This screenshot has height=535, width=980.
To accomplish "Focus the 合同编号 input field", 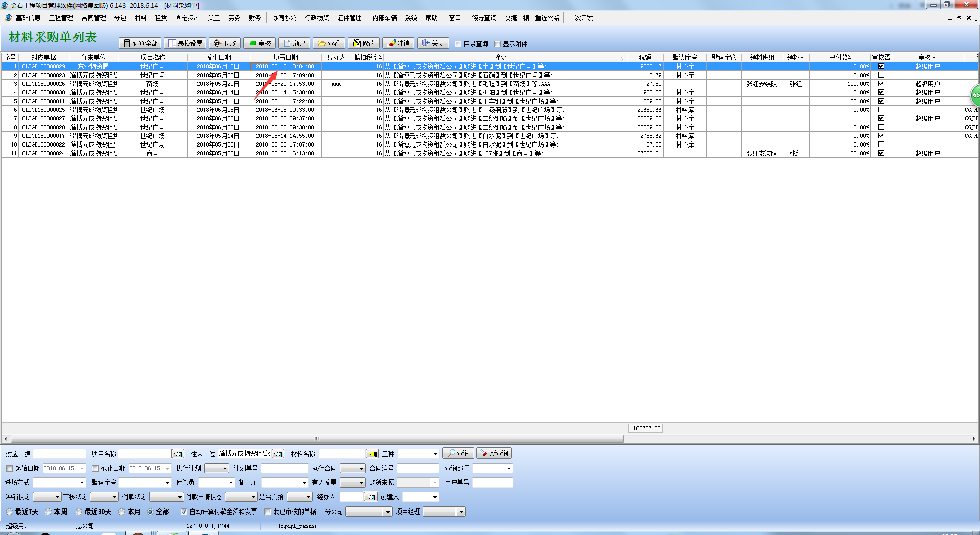I will click(418, 468).
